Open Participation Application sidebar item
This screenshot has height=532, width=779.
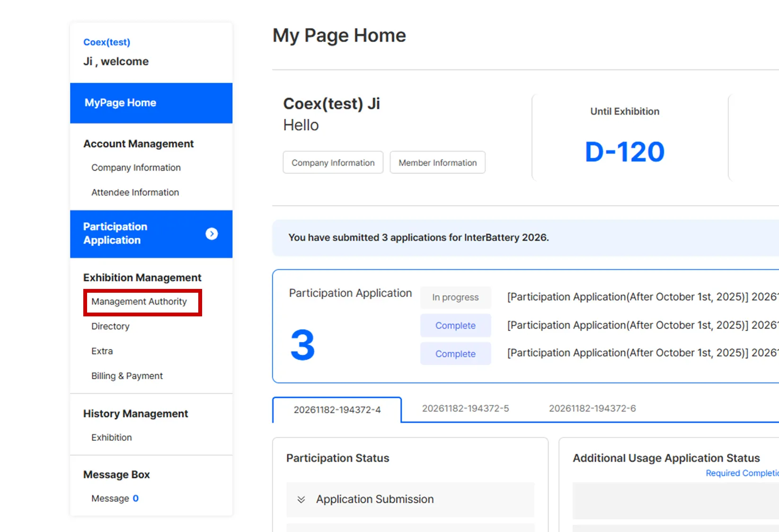(151, 234)
